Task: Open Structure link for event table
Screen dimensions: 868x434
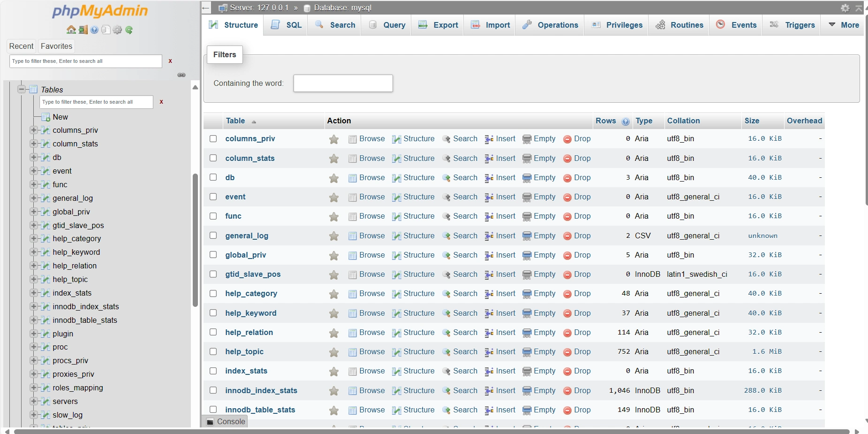Action: (414, 197)
